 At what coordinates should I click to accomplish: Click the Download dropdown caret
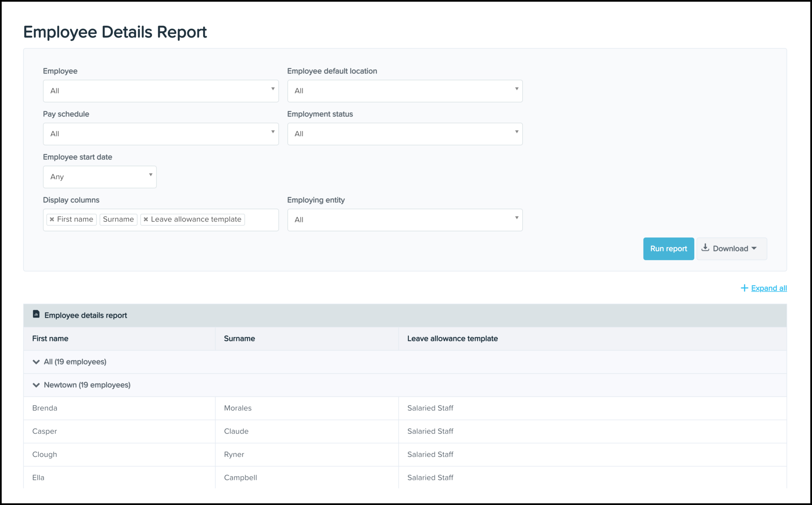[x=754, y=249]
